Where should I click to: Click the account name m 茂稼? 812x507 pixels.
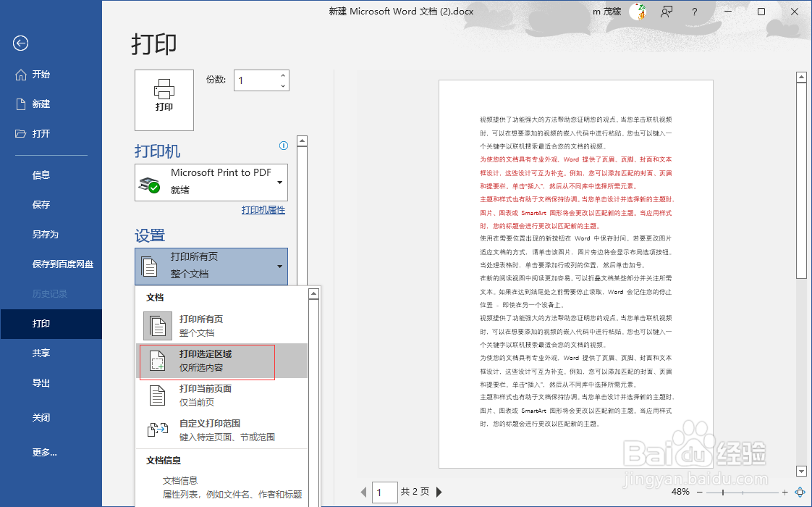[607, 12]
